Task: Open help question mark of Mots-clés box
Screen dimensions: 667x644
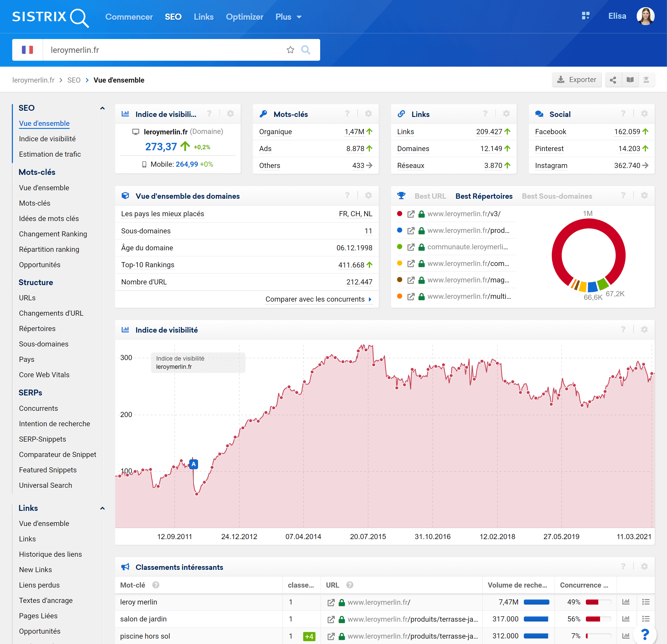Action: click(347, 114)
